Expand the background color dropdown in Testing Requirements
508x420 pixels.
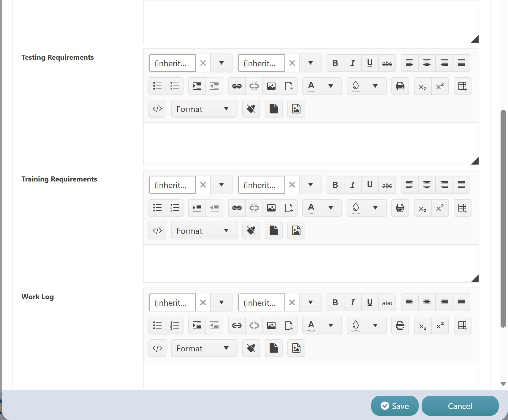click(x=375, y=86)
